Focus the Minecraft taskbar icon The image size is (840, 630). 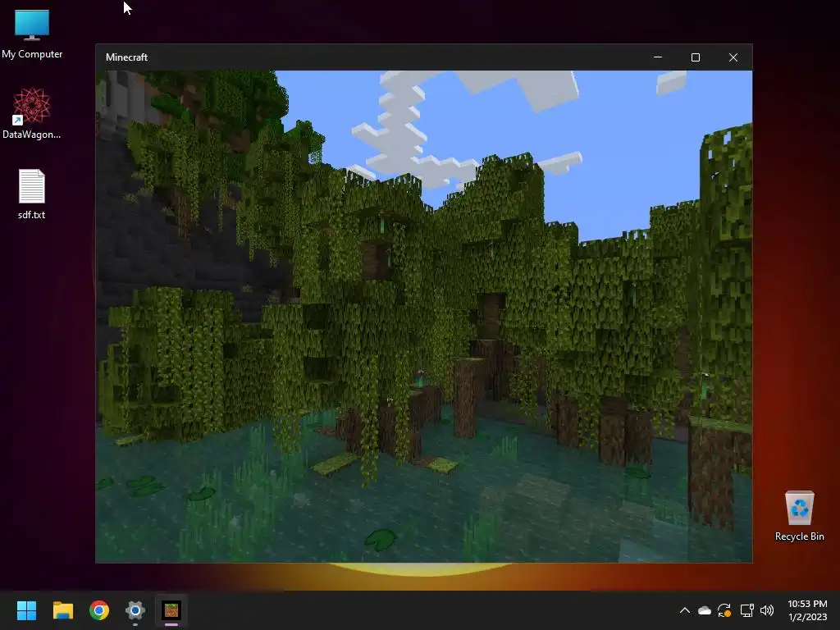pyautogui.click(x=171, y=610)
